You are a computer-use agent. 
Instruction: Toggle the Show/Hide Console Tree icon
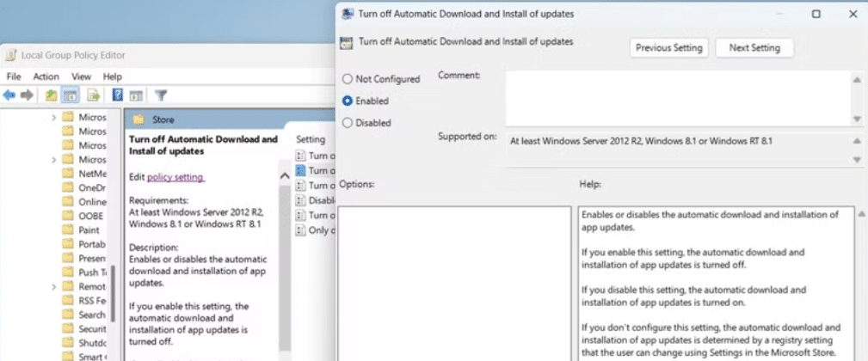pos(71,95)
